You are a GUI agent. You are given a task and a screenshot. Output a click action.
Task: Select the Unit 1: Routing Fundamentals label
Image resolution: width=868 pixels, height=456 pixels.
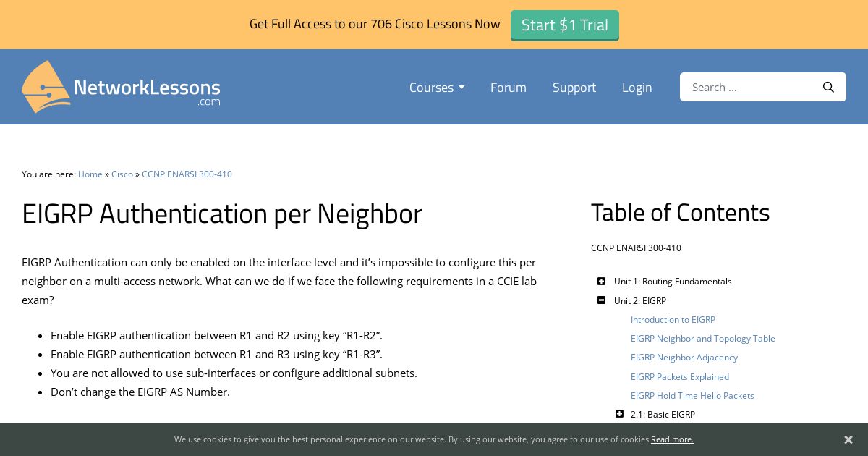673,281
